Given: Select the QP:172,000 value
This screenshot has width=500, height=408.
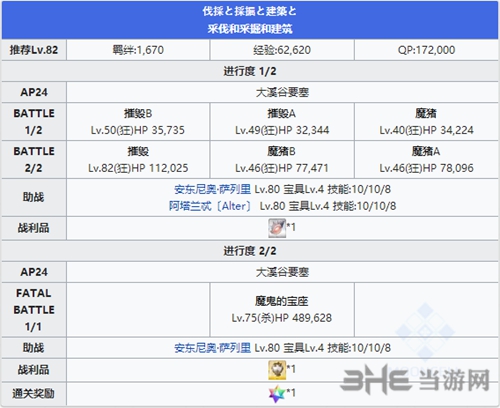Looking at the screenshot, I should (426, 50).
